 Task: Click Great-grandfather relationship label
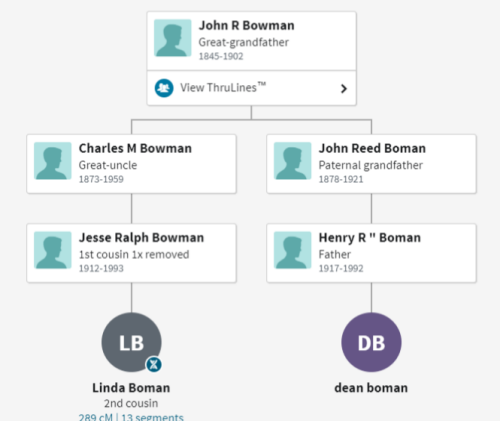(244, 42)
